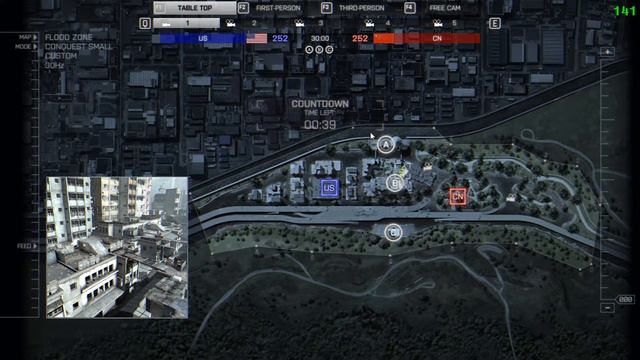The width and height of the screenshot is (640, 360).
Task: Click small flag C indicator under timer
Action: click(329, 50)
